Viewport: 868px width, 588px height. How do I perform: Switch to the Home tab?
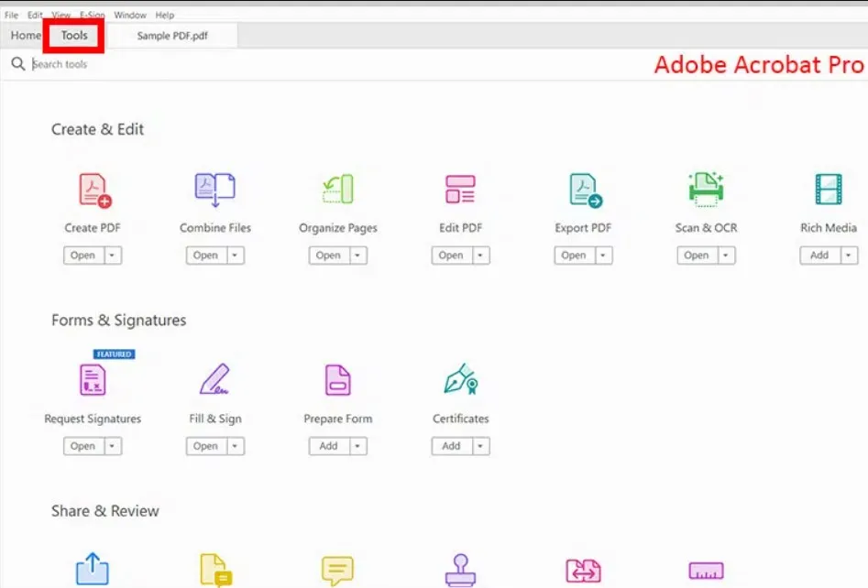point(26,36)
